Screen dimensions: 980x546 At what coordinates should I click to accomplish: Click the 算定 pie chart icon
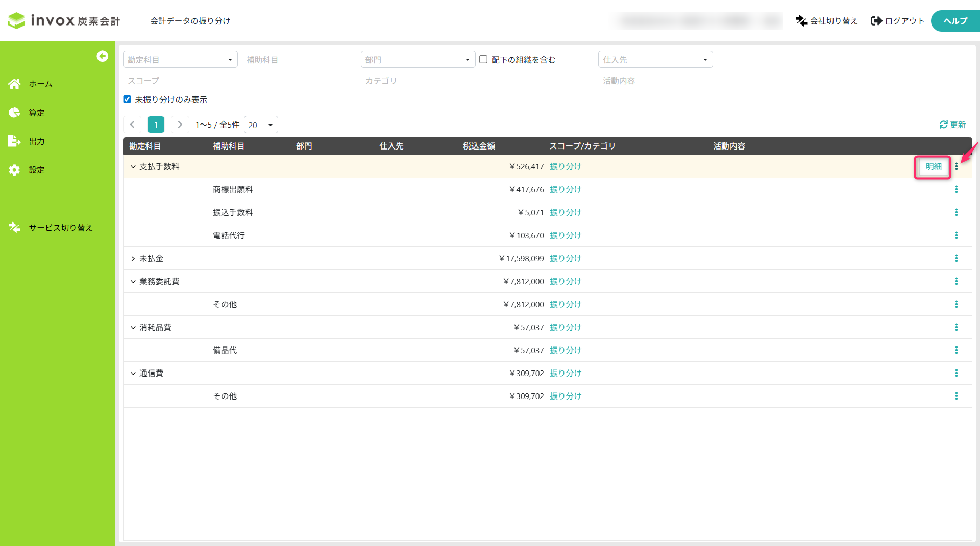coord(14,113)
